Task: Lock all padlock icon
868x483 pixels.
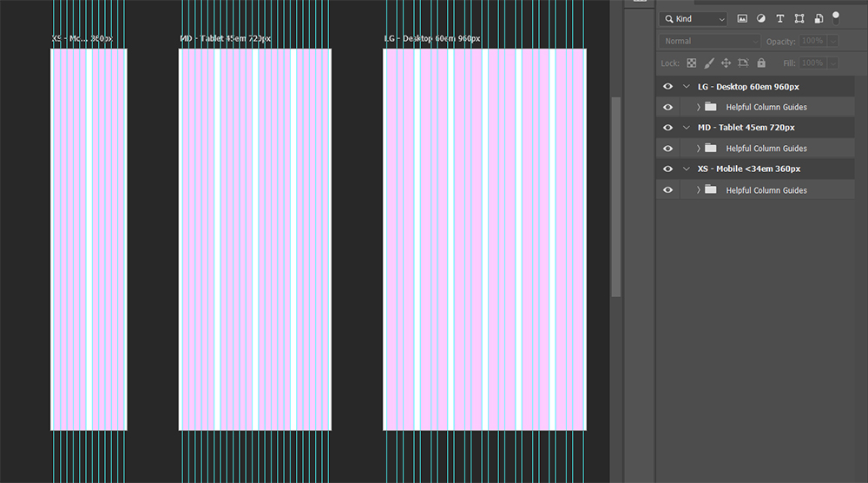Action: coord(761,63)
